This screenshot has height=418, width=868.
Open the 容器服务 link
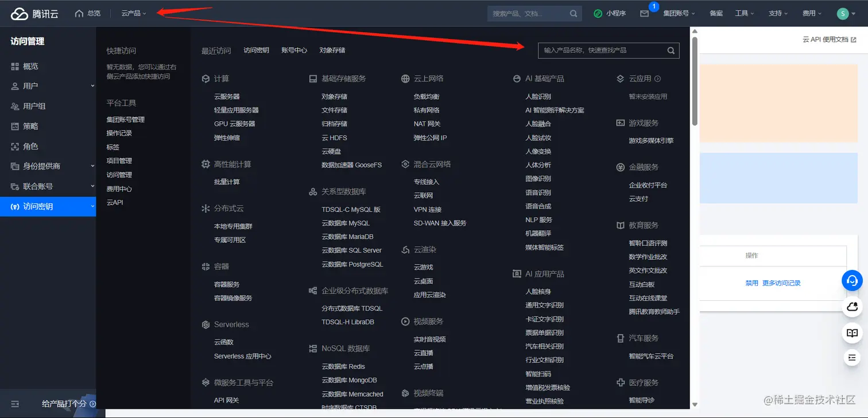227,285
